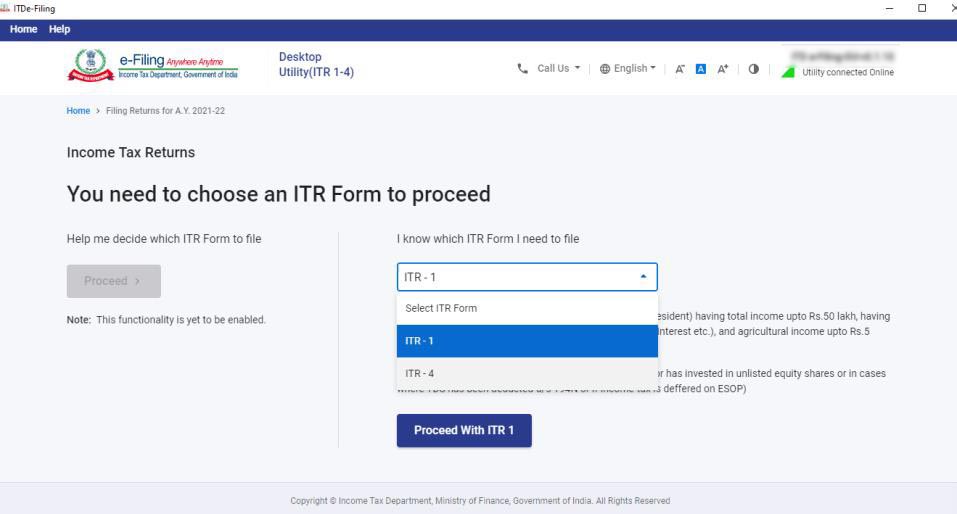Pick ITR - 4 from the list
957x514 pixels.
click(527, 373)
